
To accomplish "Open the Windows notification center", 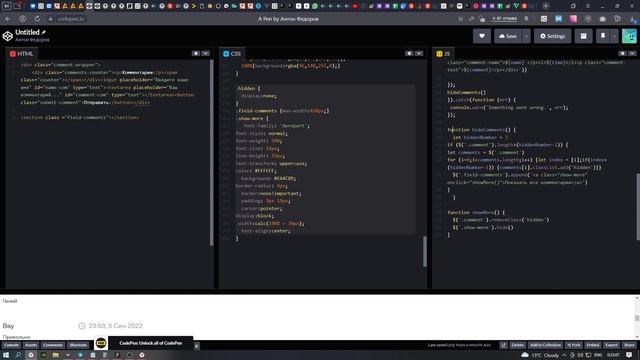I will [629, 355].
